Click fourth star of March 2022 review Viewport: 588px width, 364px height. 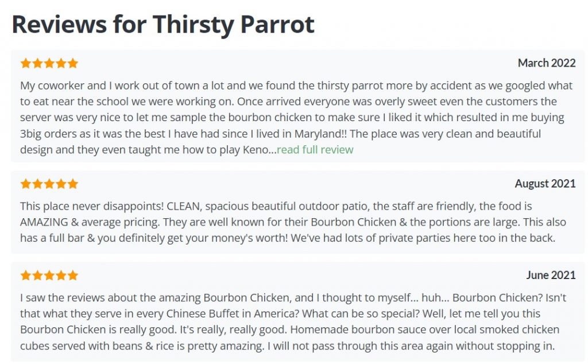tap(61, 63)
